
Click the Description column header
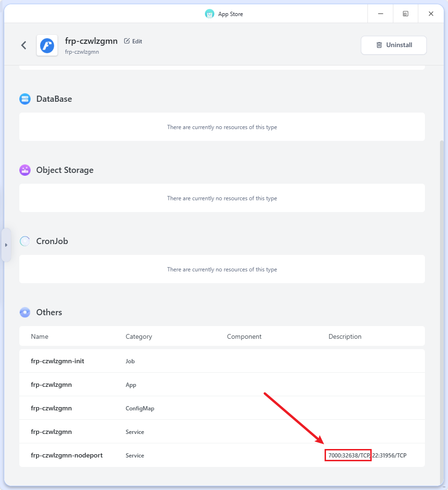[345, 336]
